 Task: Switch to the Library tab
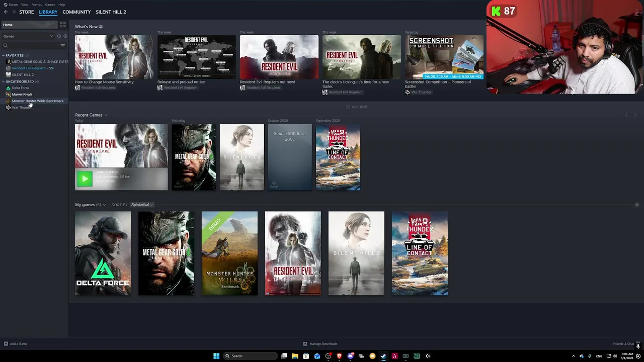point(48,12)
